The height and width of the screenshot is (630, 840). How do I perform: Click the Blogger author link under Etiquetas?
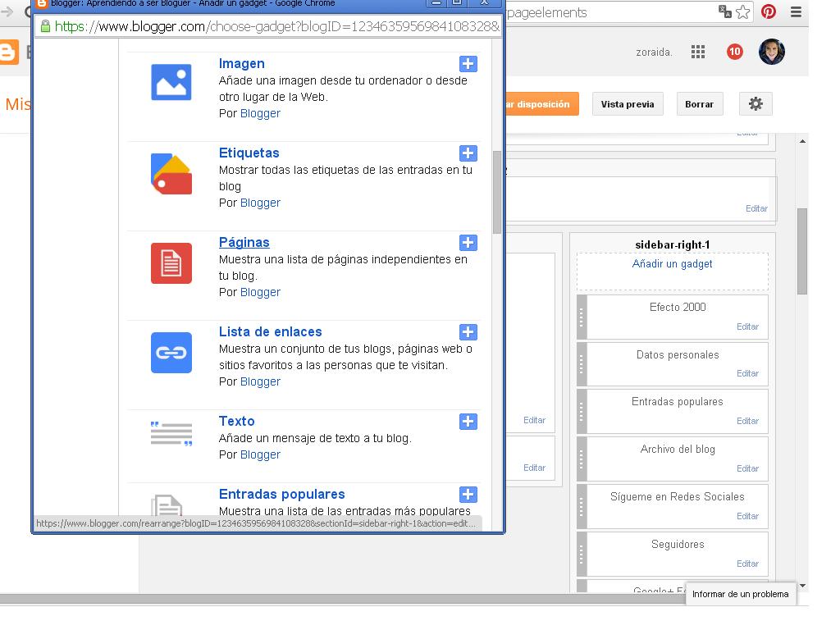260,203
